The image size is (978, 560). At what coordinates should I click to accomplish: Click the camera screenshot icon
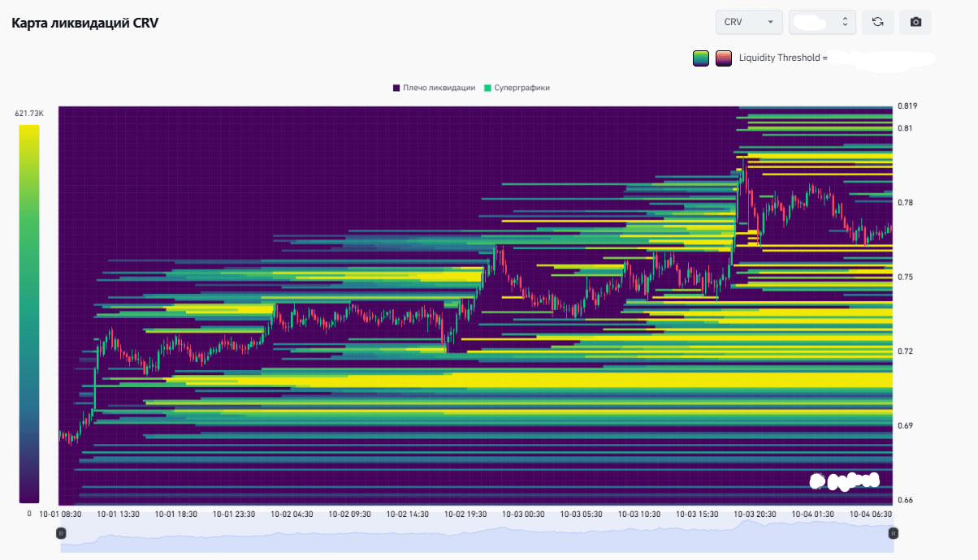(x=915, y=22)
